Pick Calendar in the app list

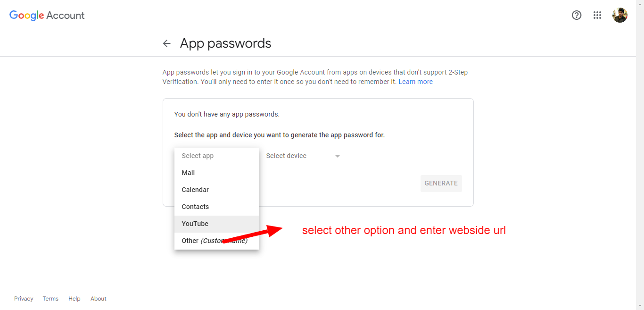tap(195, 190)
